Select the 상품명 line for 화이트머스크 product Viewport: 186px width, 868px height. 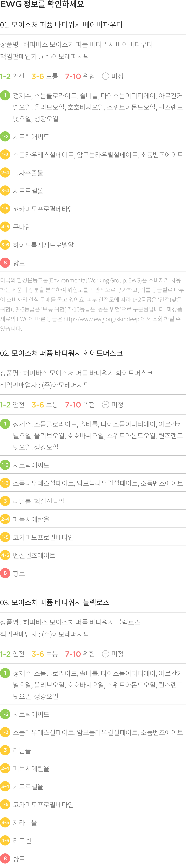(x=76, y=373)
